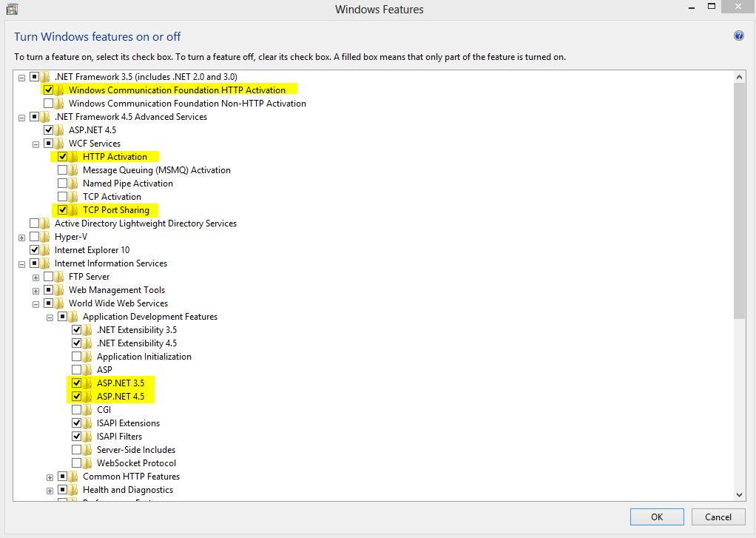Click the scrollbar down arrow in feature list
Viewport: 756px width, 538px height.
(739, 494)
